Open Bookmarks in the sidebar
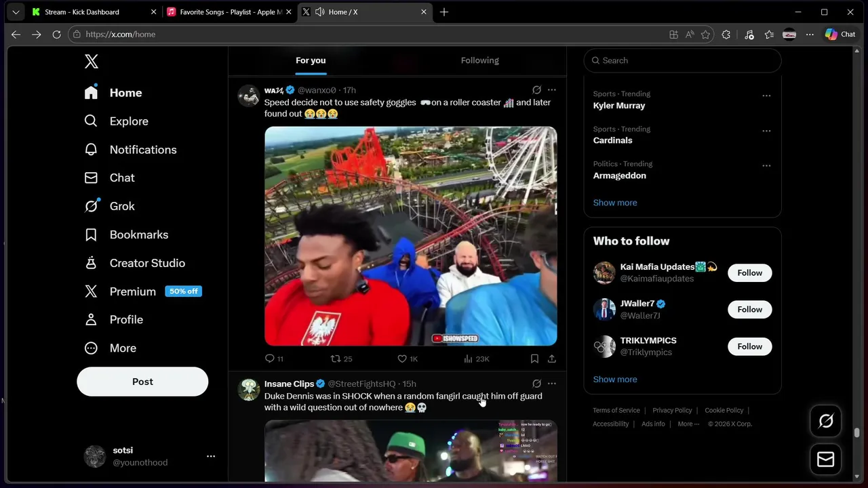The width and height of the screenshot is (868, 488). tap(126, 235)
